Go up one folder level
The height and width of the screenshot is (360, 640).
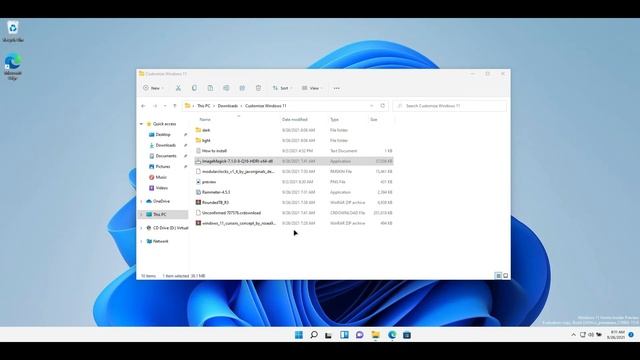point(175,106)
